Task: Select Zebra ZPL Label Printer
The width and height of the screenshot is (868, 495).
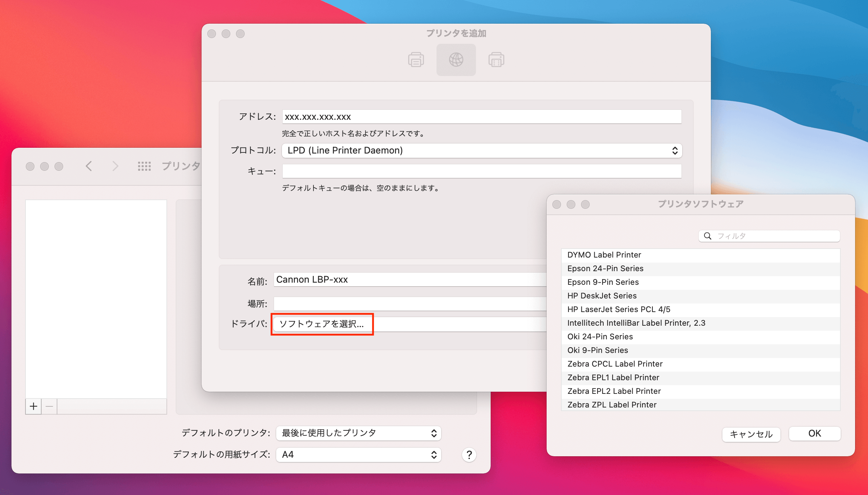Action: tap(701, 405)
